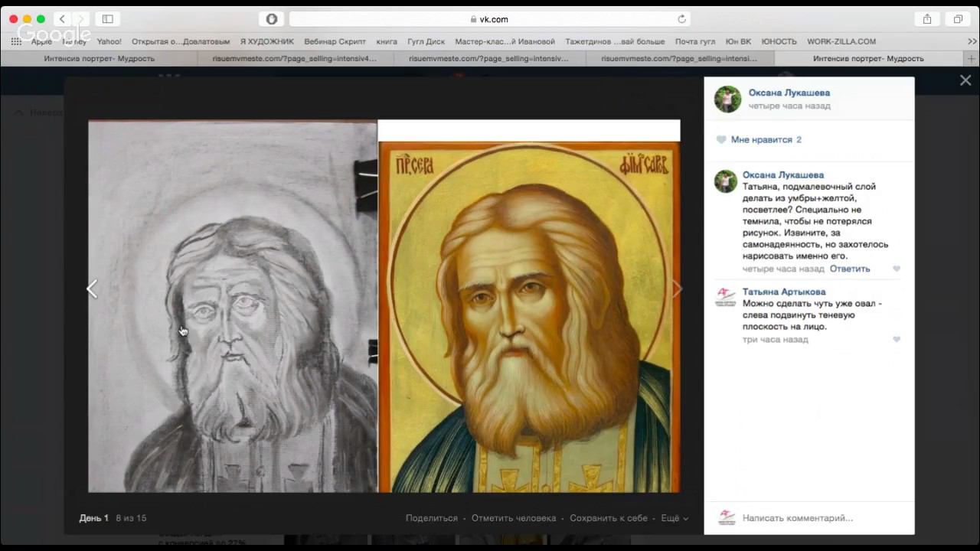980x551 pixels.
Task: Close the VK photo viewer
Action: 965,80
